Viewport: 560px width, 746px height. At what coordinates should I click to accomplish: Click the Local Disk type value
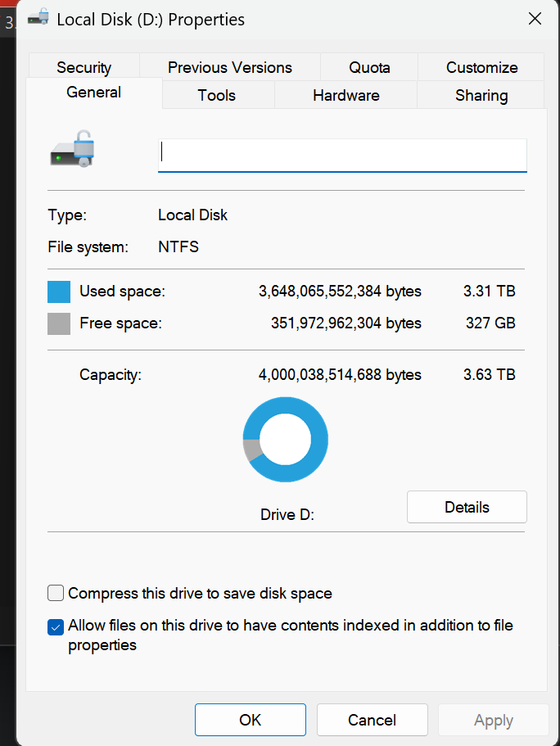192,215
